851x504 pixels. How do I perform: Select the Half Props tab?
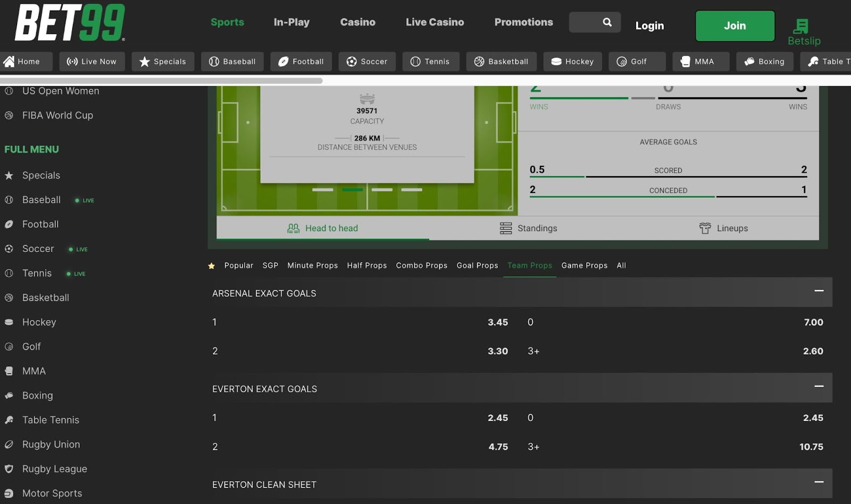[x=367, y=265]
